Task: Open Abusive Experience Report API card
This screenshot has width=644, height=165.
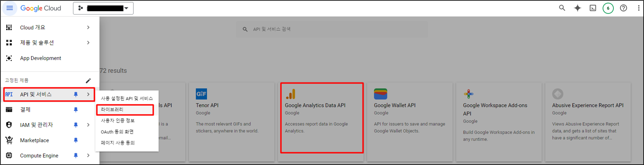Action: [x=588, y=122]
